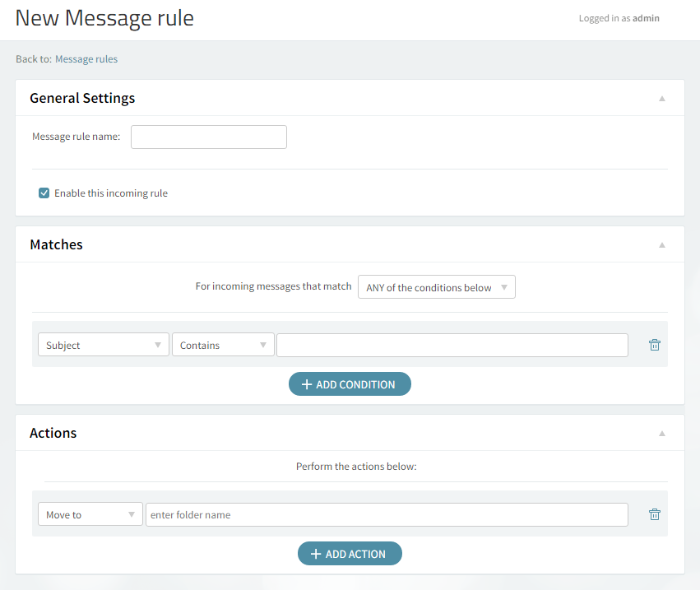This screenshot has height=590, width=700.
Task: Click the ADD ACTION button
Action: pos(350,554)
